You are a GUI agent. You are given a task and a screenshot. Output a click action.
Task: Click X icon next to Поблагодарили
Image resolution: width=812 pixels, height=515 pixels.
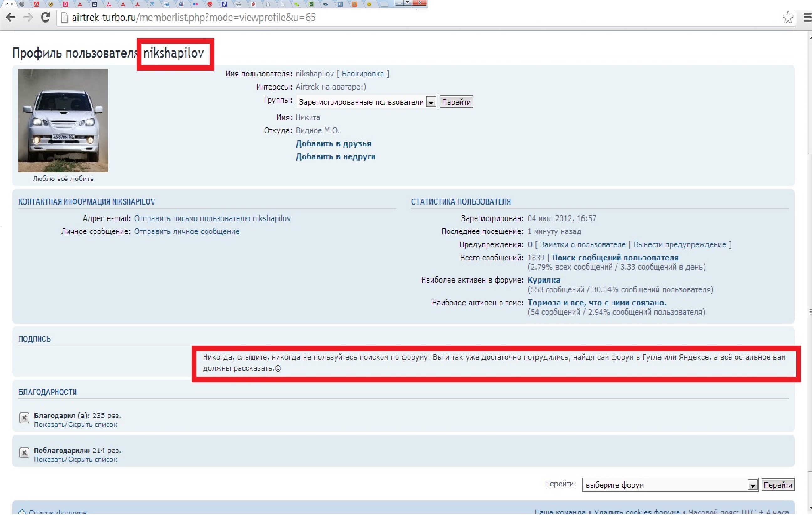pos(24,453)
